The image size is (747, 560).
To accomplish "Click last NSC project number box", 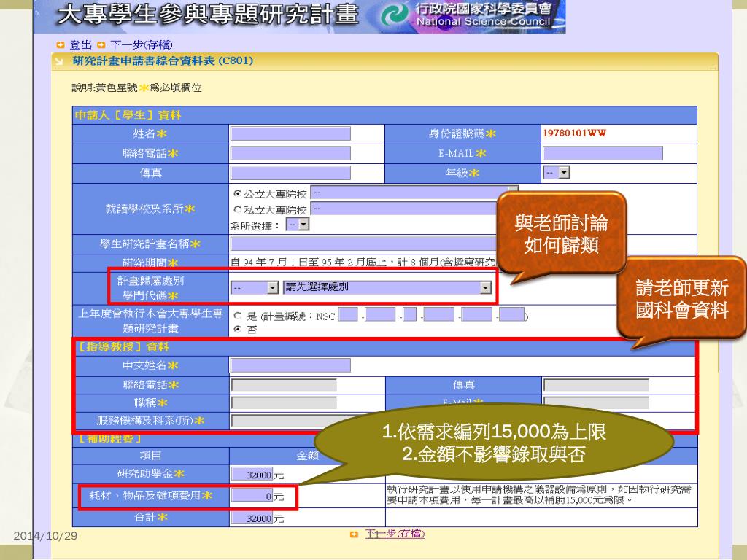I will pyautogui.click(x=512, y=314).
